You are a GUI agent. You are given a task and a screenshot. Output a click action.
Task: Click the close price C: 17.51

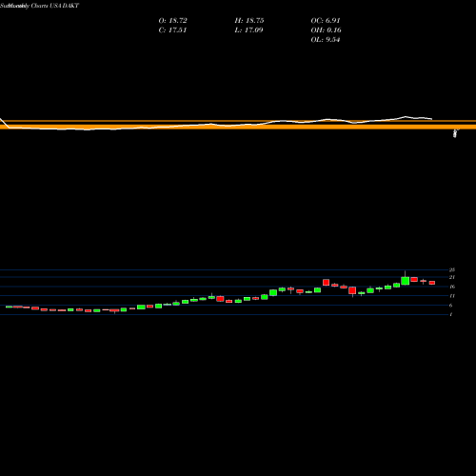(172, 30)
